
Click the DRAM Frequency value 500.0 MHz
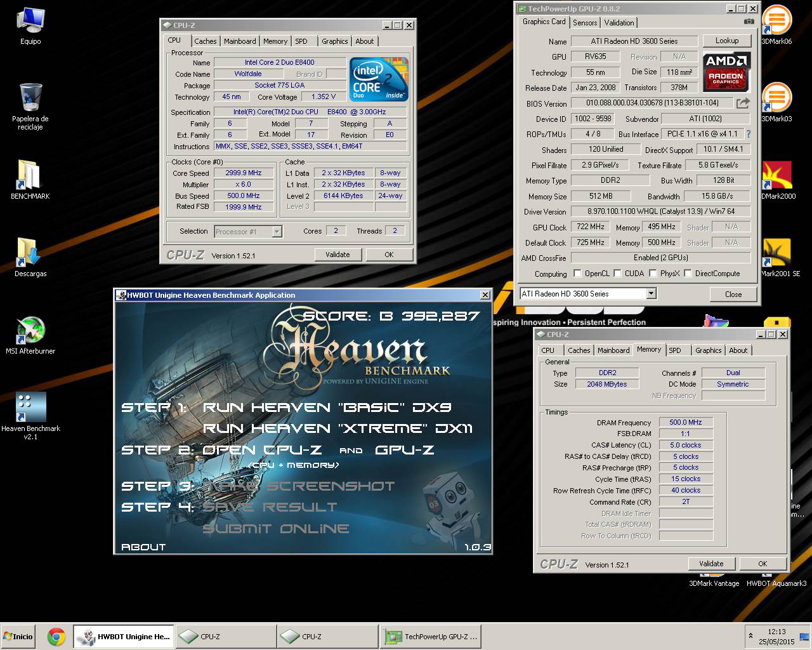coord(686,422)
